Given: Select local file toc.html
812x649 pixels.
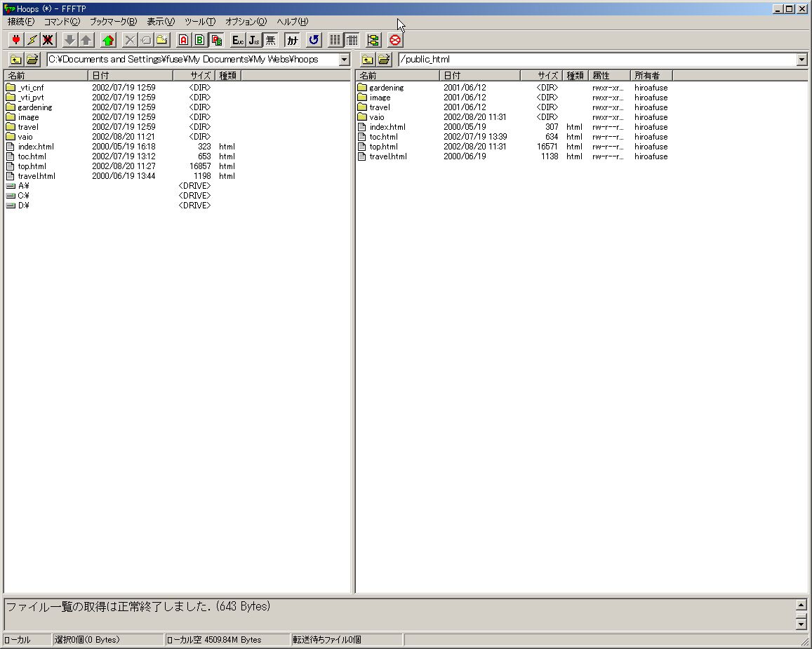Looking at the screenshot, I should coord(32,156).
